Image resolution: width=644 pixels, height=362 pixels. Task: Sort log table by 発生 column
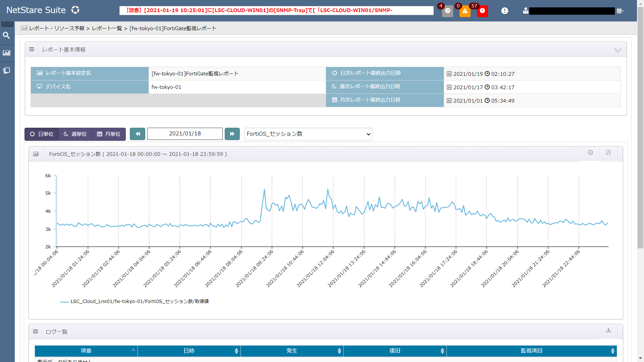click(292, 351)
